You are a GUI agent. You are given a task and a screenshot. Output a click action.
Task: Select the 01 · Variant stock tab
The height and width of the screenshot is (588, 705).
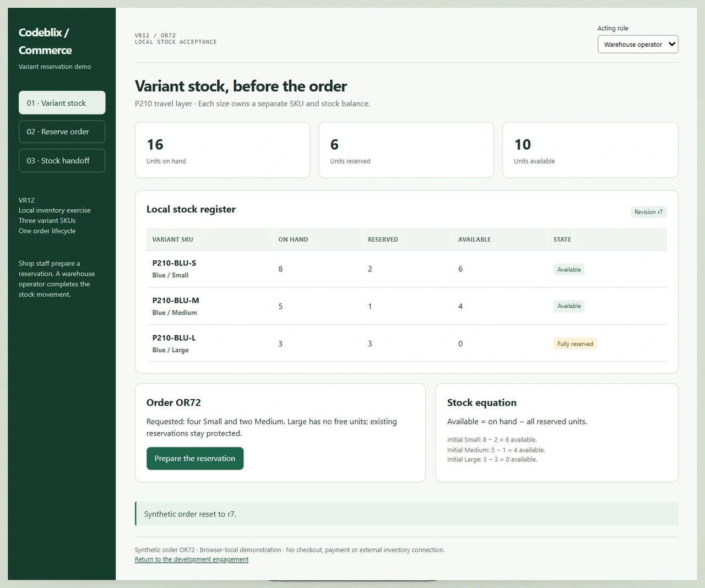coord(62,103)
